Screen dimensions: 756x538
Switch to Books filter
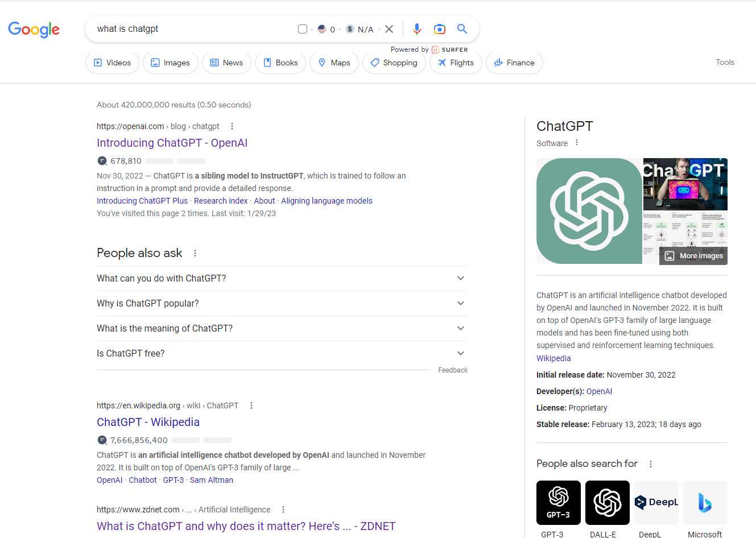[x=280, y=63]
